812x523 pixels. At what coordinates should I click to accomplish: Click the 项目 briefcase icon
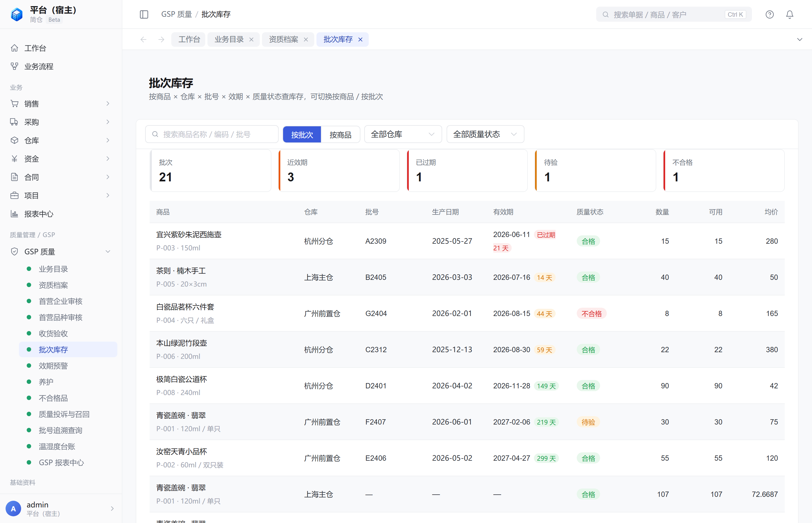14,195
